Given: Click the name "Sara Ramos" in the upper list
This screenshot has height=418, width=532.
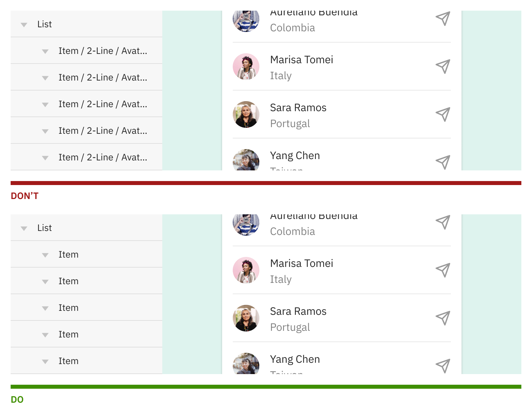Looking at the screenshot, I should click(x=298, y=108).
